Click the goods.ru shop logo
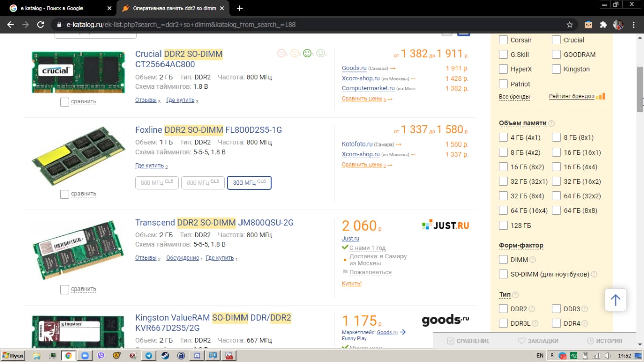The image size is (644, 362). point(445,320)
